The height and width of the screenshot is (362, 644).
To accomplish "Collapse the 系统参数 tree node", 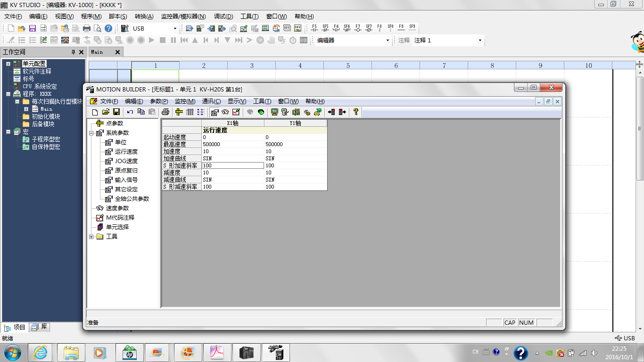I will 91,133.
